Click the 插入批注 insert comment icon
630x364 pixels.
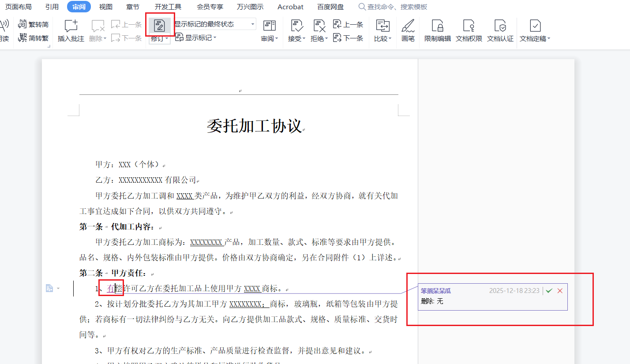(x=71, y=26)
